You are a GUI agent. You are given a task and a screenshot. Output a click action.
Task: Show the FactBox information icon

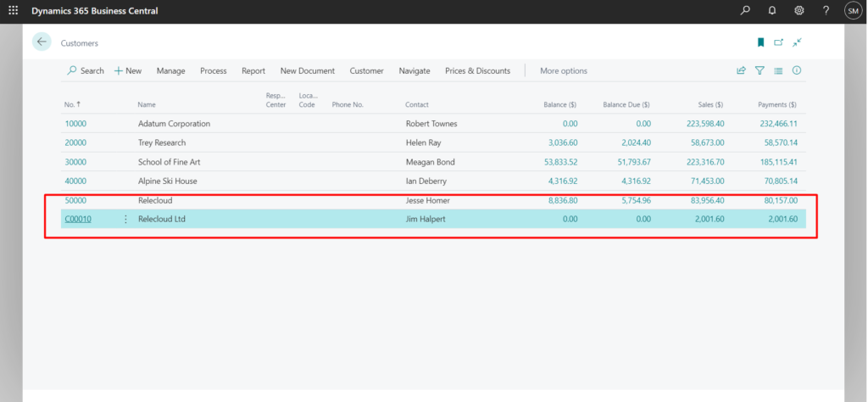(x=797, y=70)
